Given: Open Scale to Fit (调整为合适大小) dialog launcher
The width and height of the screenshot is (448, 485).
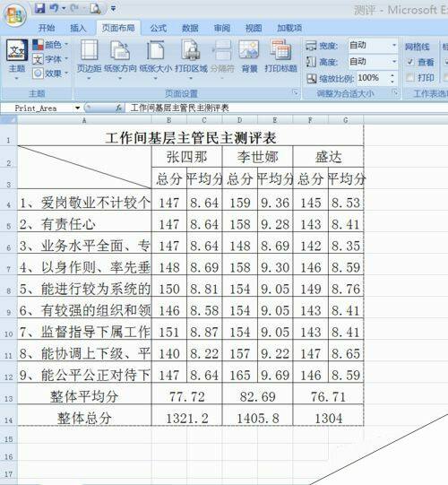Looking at the screenshot, I should pos(395,92).
